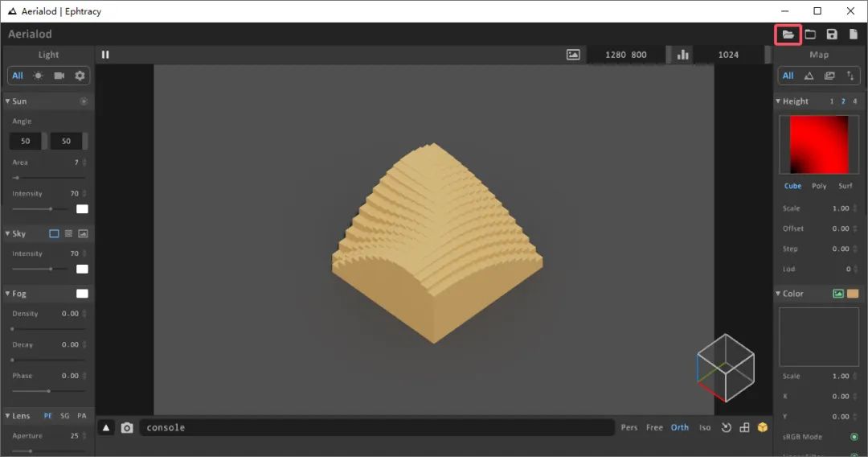This screenshot has width=868, height=457.
Task: Select the solid color sky mode icon
Action: tap(54, 234)
